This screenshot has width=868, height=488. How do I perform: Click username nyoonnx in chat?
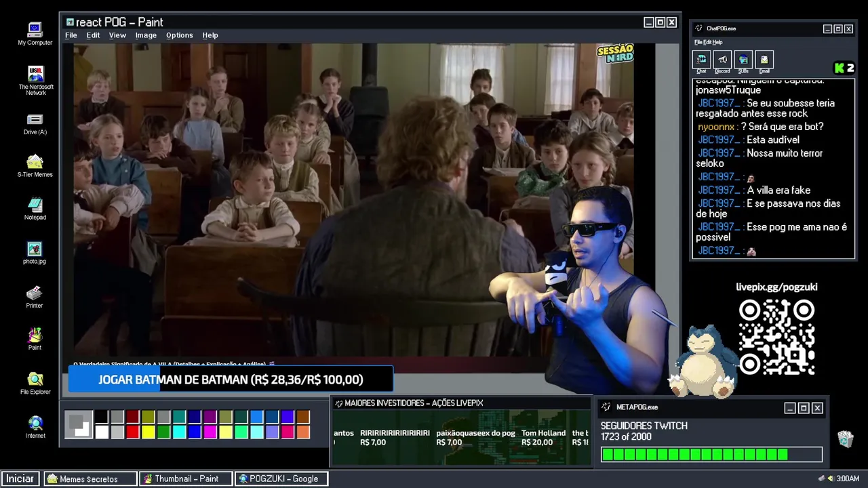pyautogui.click(x=716, y=127)
